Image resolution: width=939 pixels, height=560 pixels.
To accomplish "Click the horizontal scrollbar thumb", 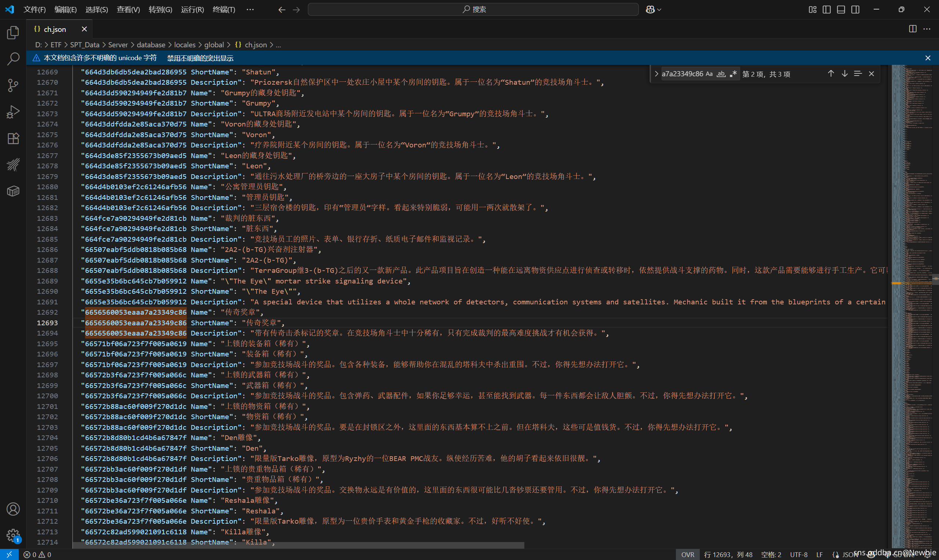I will pyautogui.click(x=298, y=545).
